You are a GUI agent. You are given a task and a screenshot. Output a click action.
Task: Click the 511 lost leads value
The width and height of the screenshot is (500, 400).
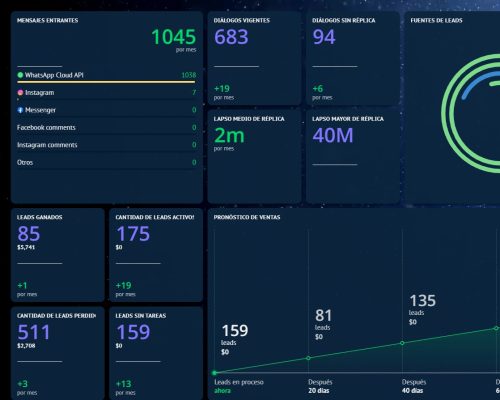(33, 332)
